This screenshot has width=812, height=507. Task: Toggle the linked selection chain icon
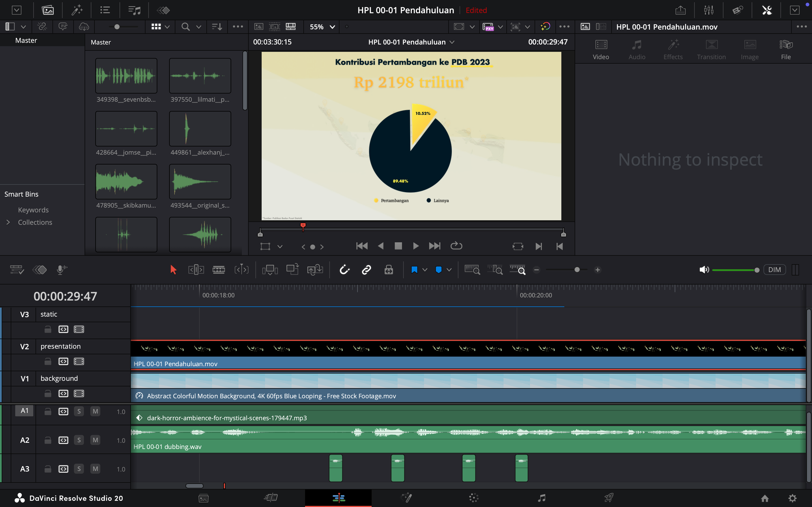click(367, 270)
